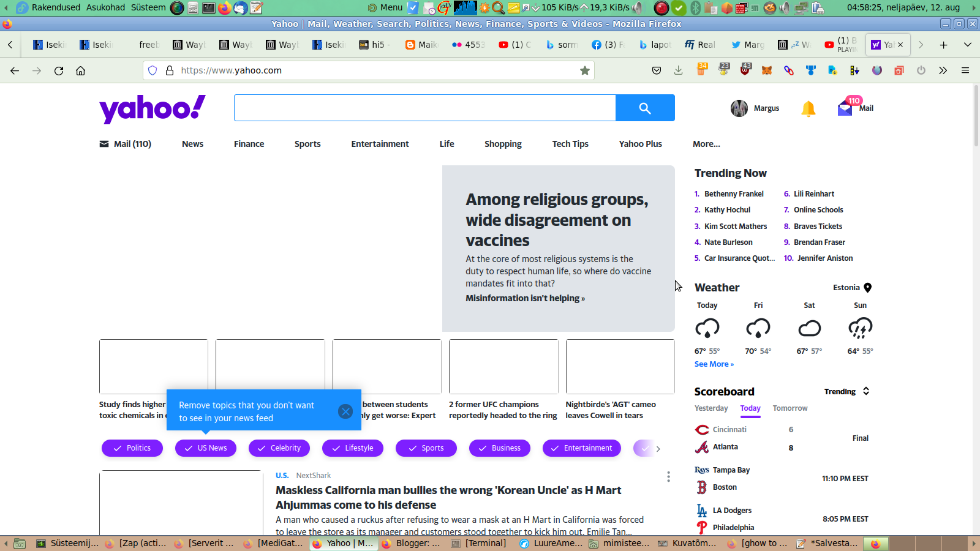Click the weather See More link

click(714, 364)
